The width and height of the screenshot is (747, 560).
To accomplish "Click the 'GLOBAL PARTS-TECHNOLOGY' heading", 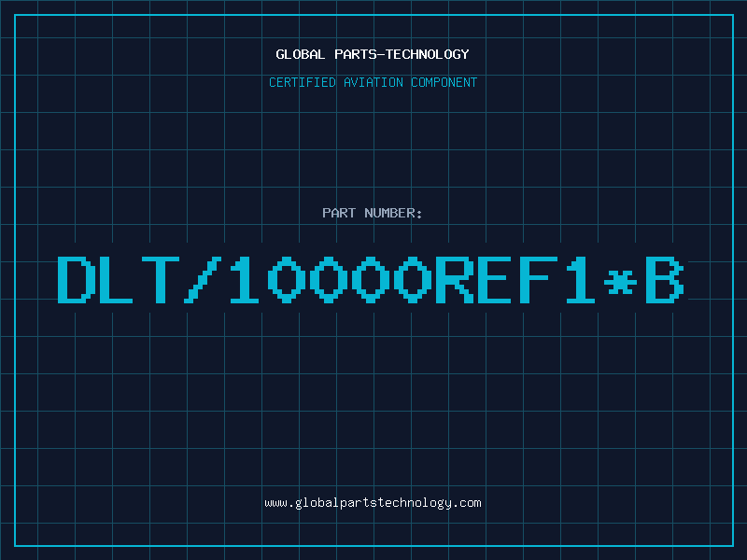I will point(373,54).
